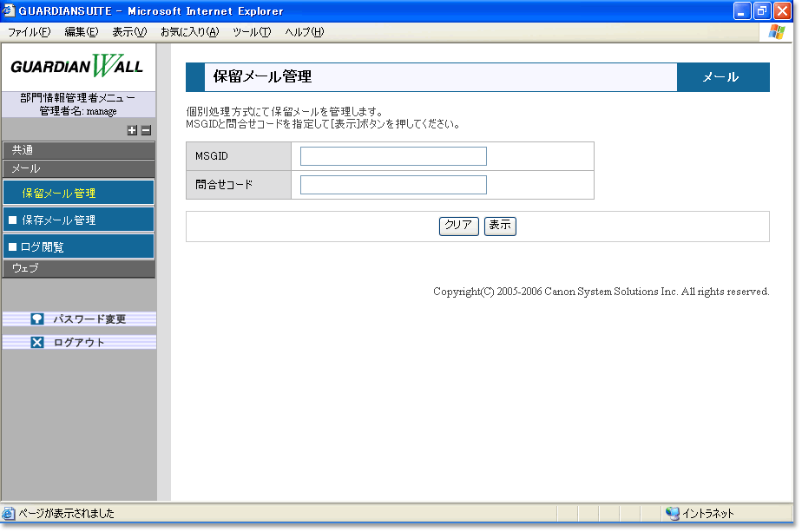This screenshot has height=532, width=802.
Task: Expand the ウェブ menu section
Action: (78, 269)
